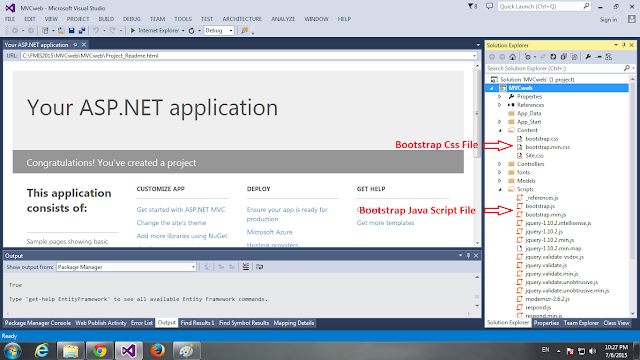This screenshot has height=360, width=640.
Task: Toggle pin on Your ASP.NET application tab
Action: (75, 44)
